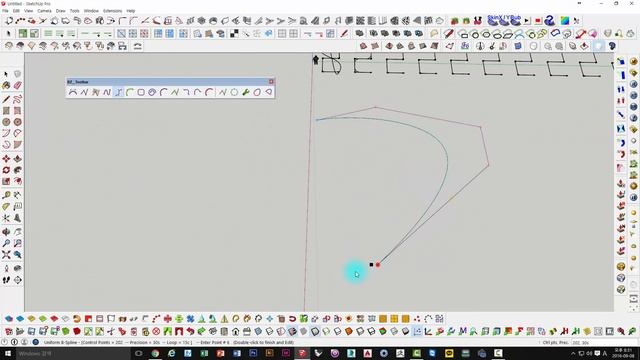Click the blue letter M icon in bottom toolbar
The height and width of the screenshot is (360, 640).
463,331
